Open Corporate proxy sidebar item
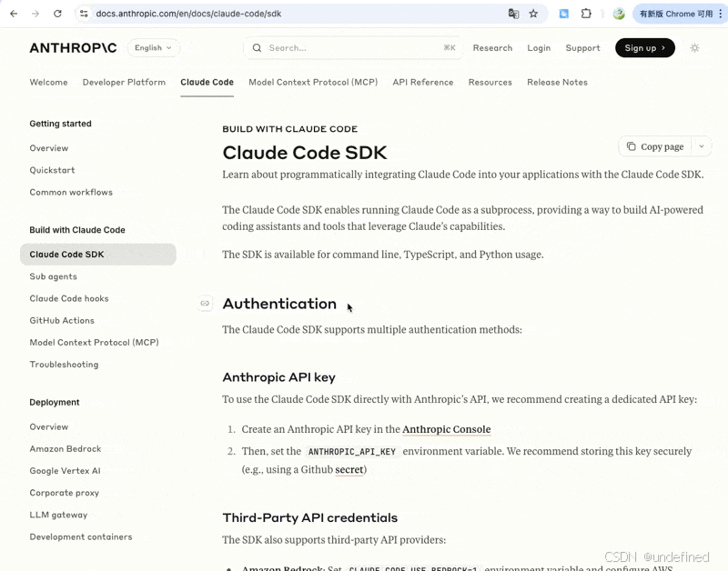The height and width of the screenshot is (571, 728). coord(64,493)
